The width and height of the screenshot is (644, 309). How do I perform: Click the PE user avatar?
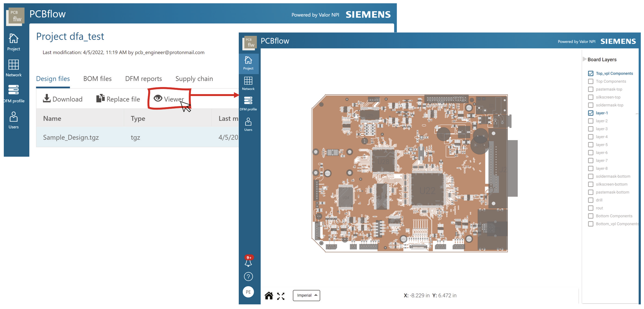point(248,292)
